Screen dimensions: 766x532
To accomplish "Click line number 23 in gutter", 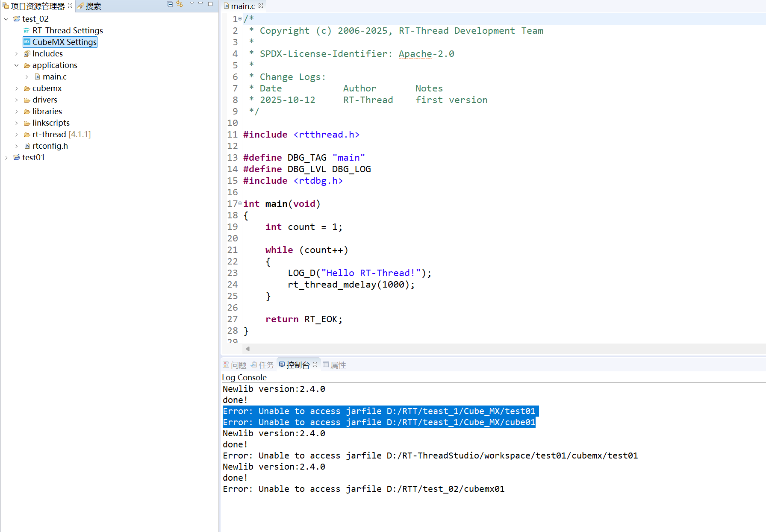I will pyautogui.click(x=233, y=273).
